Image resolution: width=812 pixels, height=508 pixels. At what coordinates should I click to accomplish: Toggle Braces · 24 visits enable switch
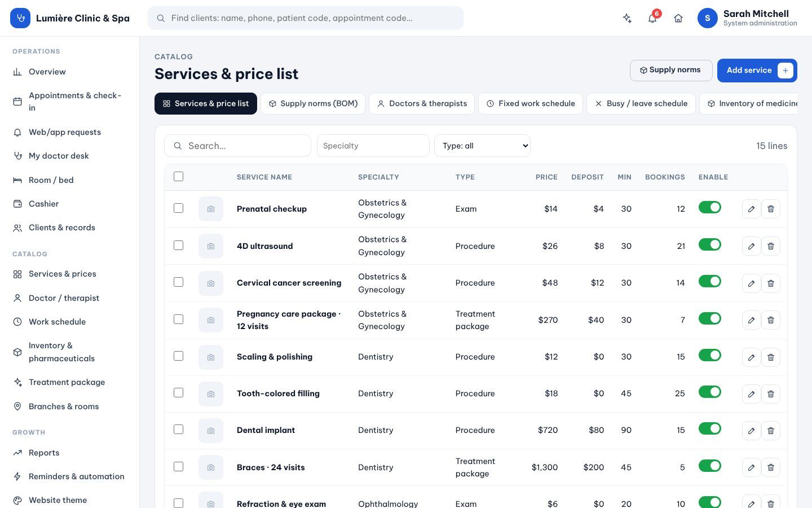pos(710,466)
